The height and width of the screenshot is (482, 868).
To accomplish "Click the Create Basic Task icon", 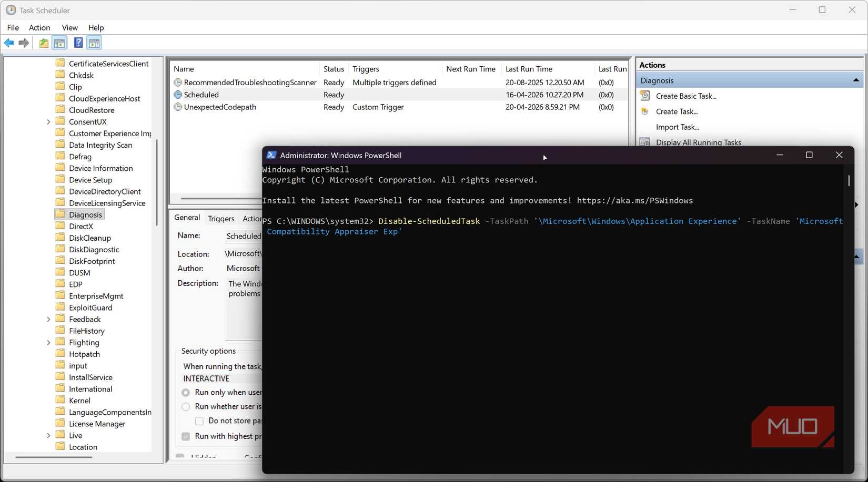I will (645, 96).
